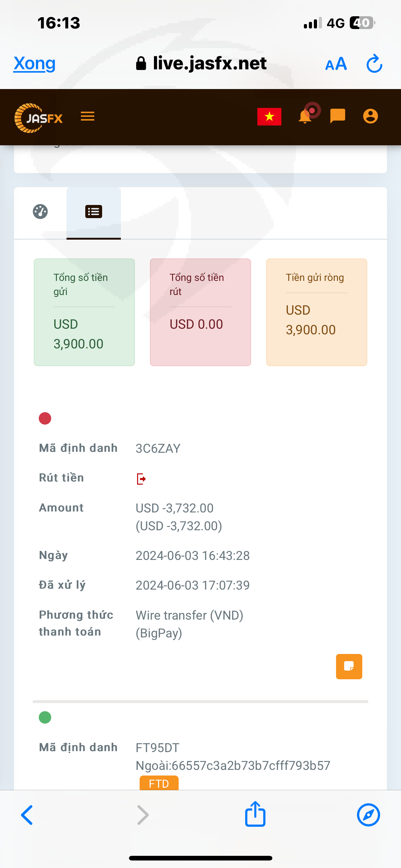Open the chat messages icon
The width and height of the screenshot is (401, 868).
point(338,116)
